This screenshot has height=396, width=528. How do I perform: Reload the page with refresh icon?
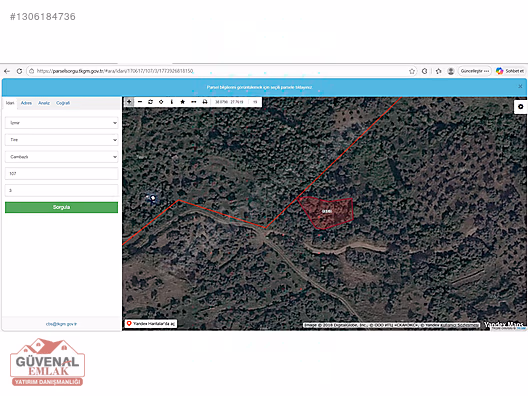(x=19, y=71)
